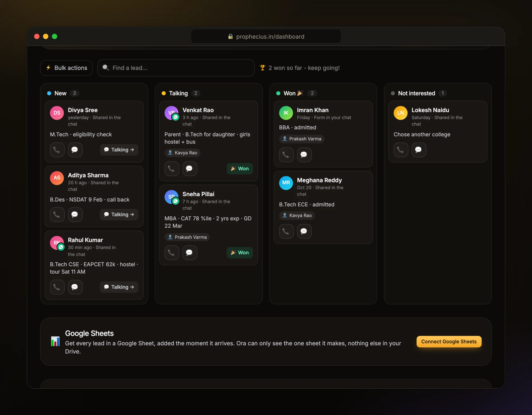Call Meghana Reddy via phone icon
This screenshot has height=415, width=532.
[286, 231]
